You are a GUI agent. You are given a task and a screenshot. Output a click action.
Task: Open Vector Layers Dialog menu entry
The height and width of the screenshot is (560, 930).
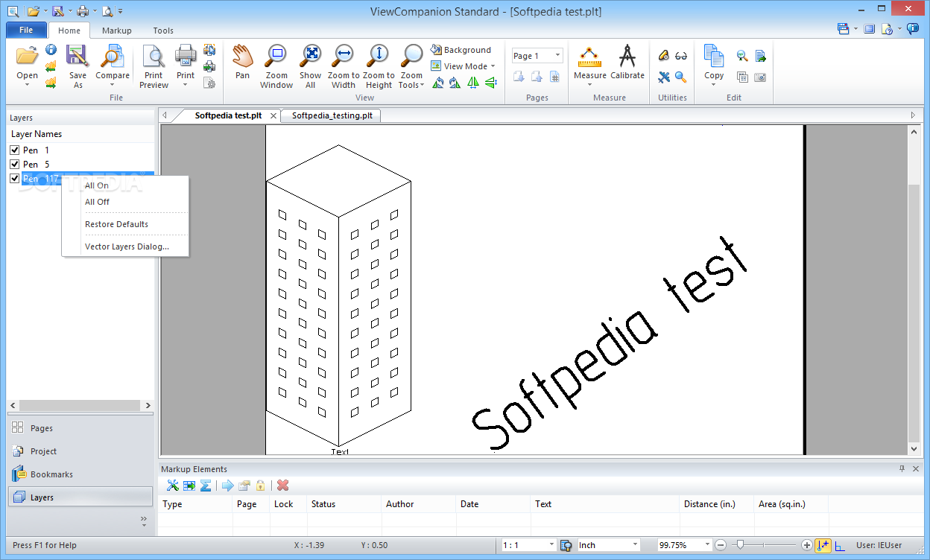(127, 246)
